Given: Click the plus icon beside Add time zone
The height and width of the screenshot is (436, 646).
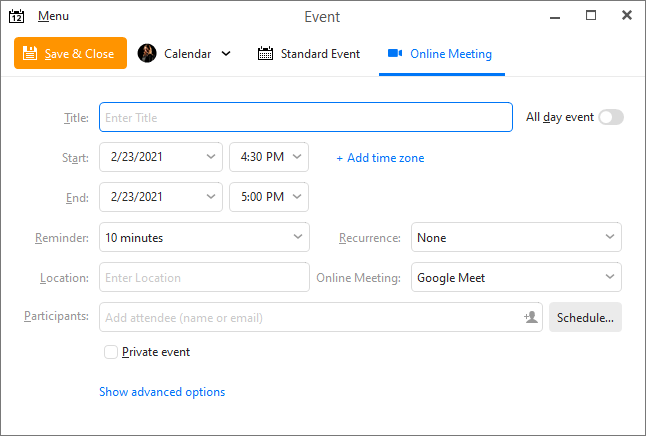Looking at the screenshot, I should pyautogui.click(x=339, y=158).
